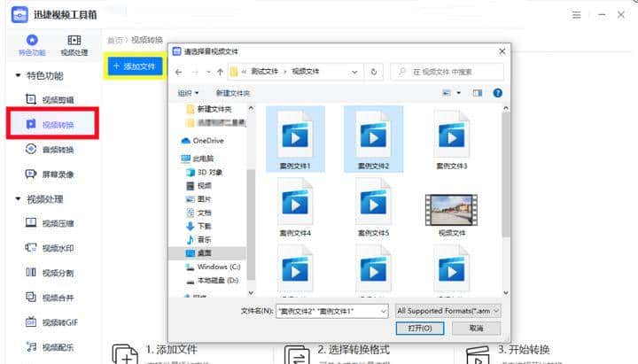The image size is (638, 364).
Task: Select OneDrive in the navigation tree
Action: (x=203, y=141)
